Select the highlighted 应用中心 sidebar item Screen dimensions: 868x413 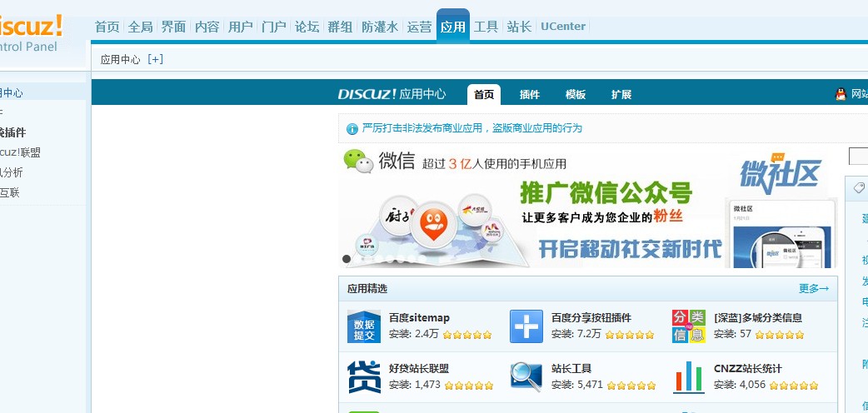[x=44, y=92]
